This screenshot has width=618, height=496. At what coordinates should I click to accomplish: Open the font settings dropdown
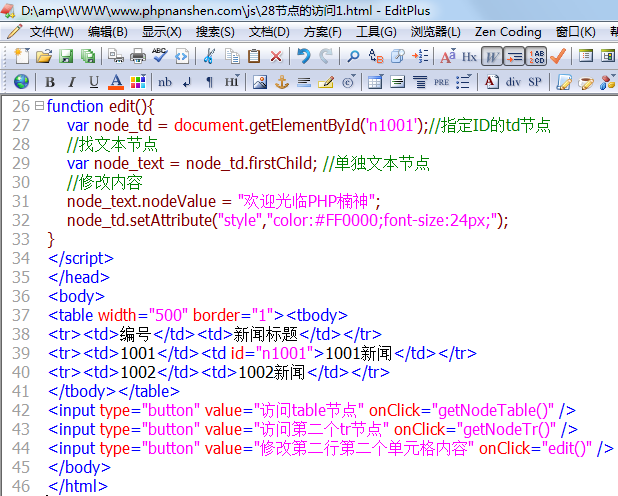click(x=448, y=56)
